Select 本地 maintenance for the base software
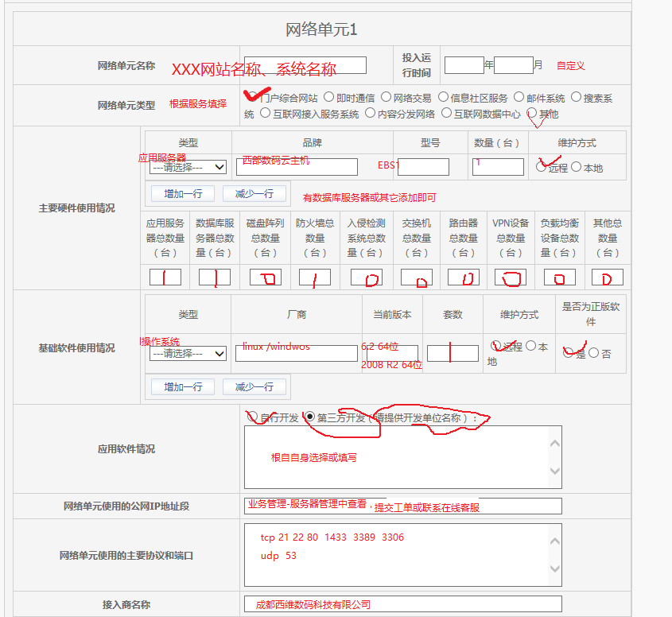 coord(531,345)
